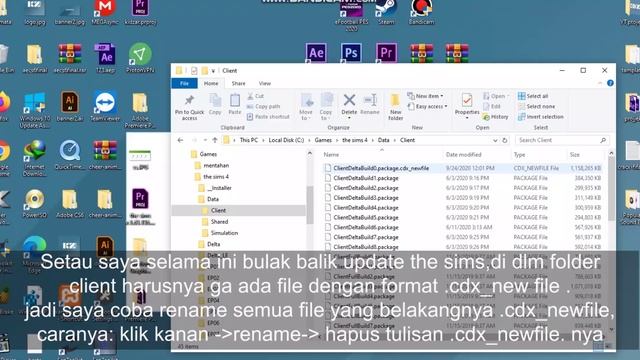Viewport: 640px width, 360px height.
Task: Open the File menu tab
Action: 184,83
